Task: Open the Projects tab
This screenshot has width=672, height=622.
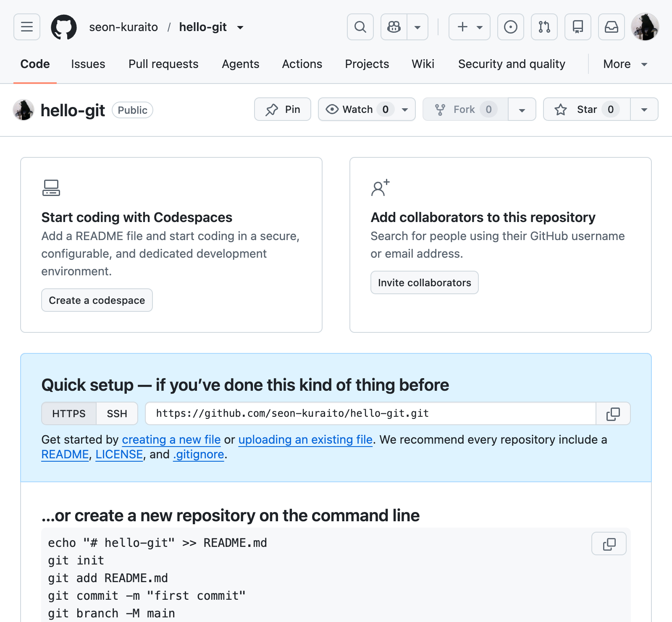Action: (367, 64)
